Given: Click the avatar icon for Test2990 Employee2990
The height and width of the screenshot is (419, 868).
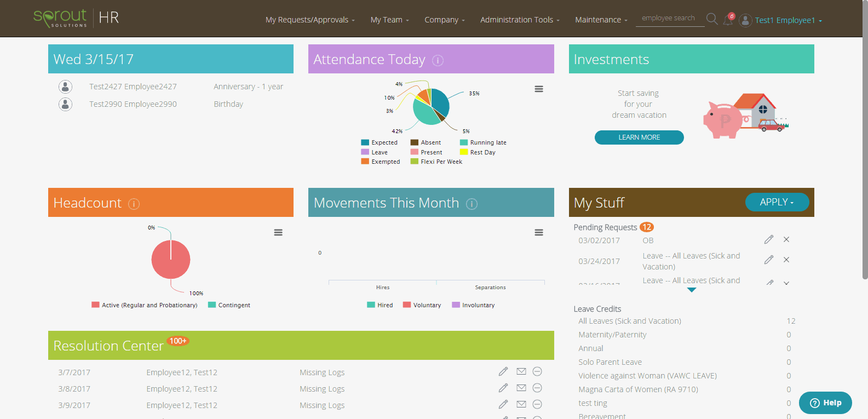Looking at the screenshot, I should coord(65,104).
